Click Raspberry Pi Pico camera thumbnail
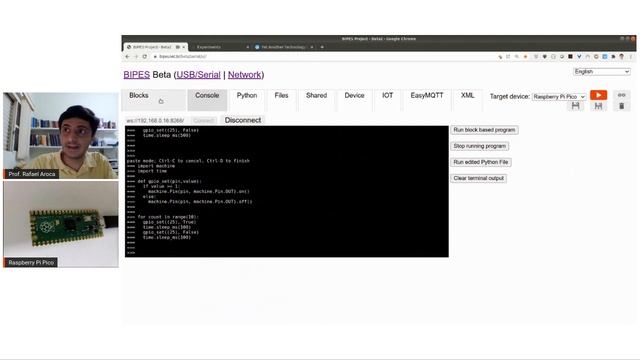 point(61,224)
